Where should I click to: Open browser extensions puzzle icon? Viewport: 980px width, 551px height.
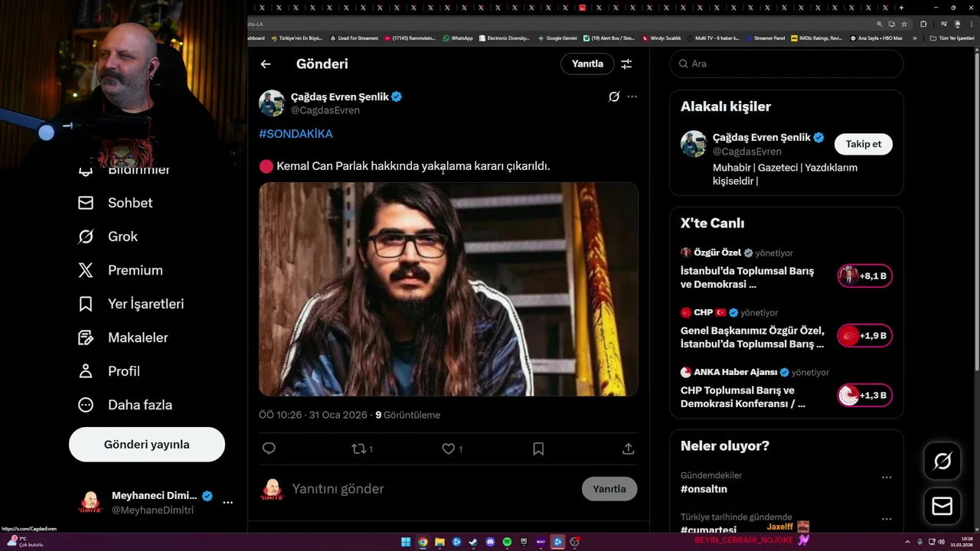[923, 24]
